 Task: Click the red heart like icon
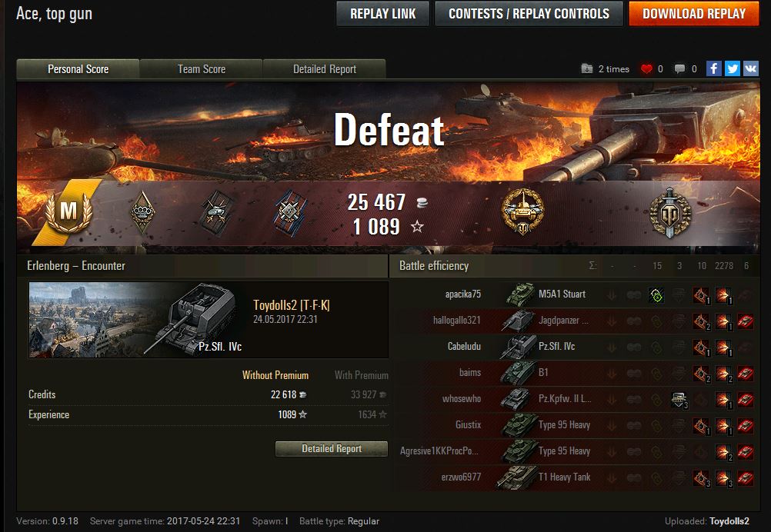pyautogui.click(x=646, y=69)
